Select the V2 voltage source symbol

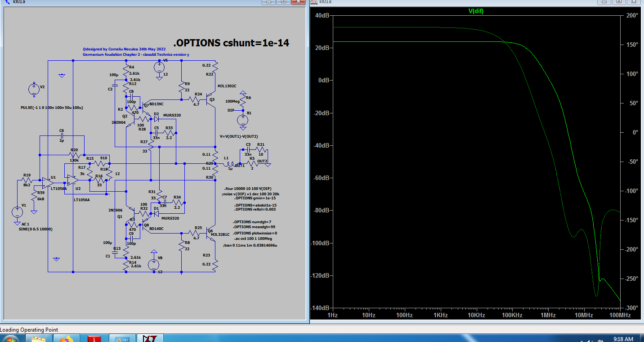pos(33,89)
